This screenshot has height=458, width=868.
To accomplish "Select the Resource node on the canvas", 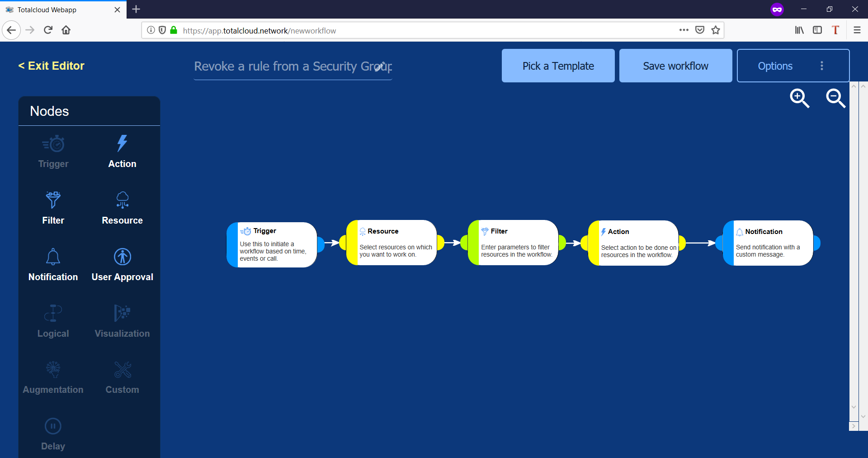I will pos(392,243).
